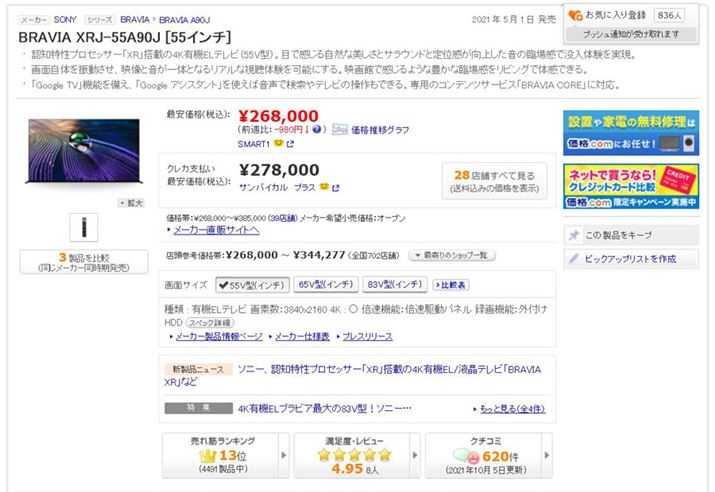The width and height of the screenshot is (715, 492).
Task: Click the ¥278,000 credit card price
Action: click(x=279, y=170)
